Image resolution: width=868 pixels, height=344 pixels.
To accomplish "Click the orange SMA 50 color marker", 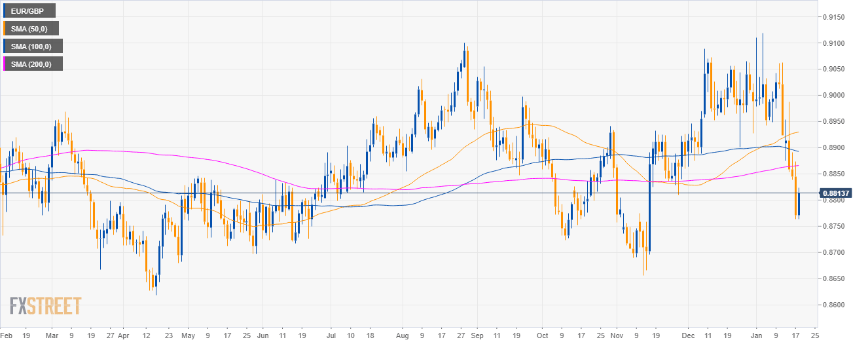I will point(5,28).
